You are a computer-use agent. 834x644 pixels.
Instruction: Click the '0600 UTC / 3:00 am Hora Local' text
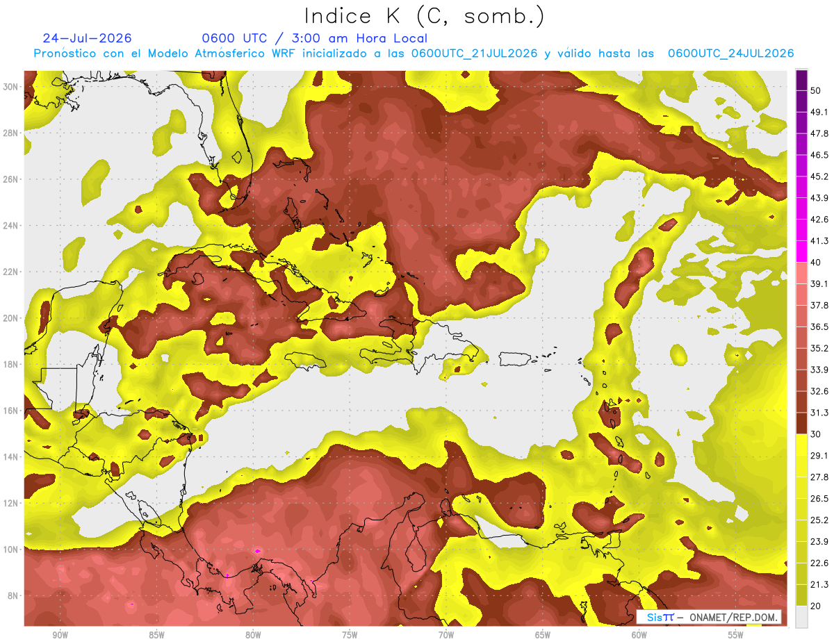314,38
